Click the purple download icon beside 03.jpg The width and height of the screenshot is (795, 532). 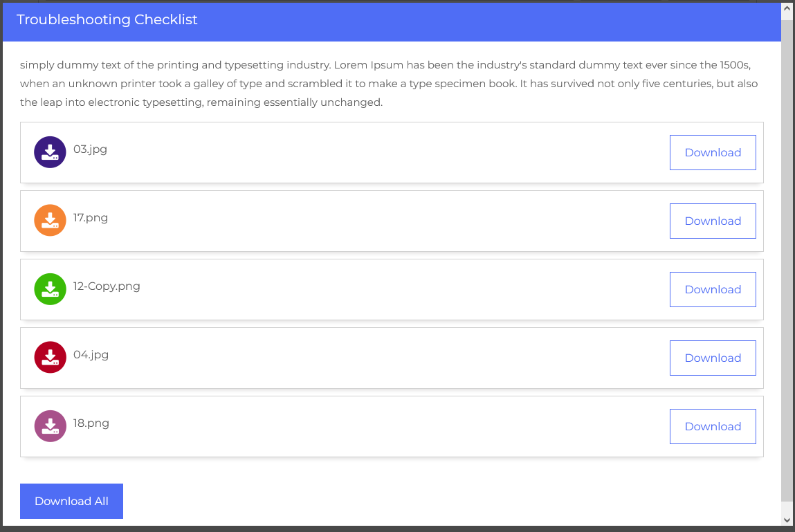pyautogui.click(x=50, y=152)
